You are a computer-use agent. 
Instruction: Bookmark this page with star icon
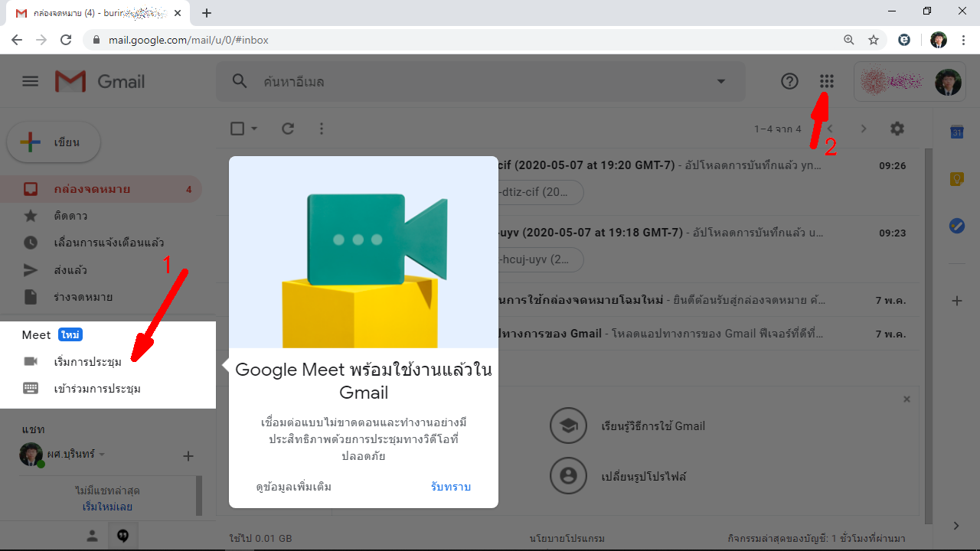pyautogui.click(x=874, y=40)
